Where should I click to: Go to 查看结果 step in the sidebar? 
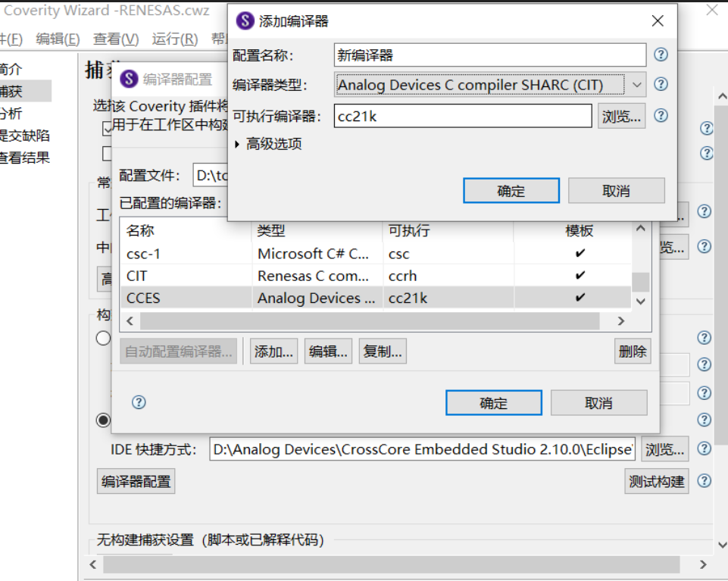(x=24, y=158)
